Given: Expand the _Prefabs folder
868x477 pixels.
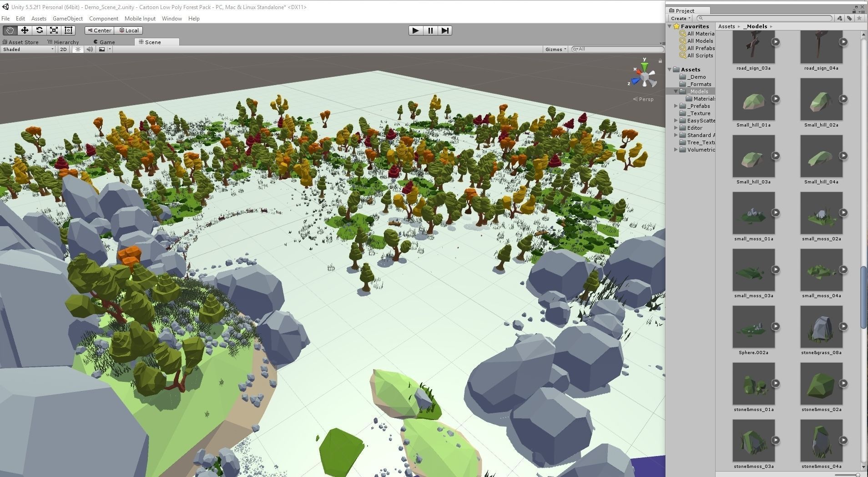Looking at the screenshot, I should pyautogui.click(x=676, y=106).
